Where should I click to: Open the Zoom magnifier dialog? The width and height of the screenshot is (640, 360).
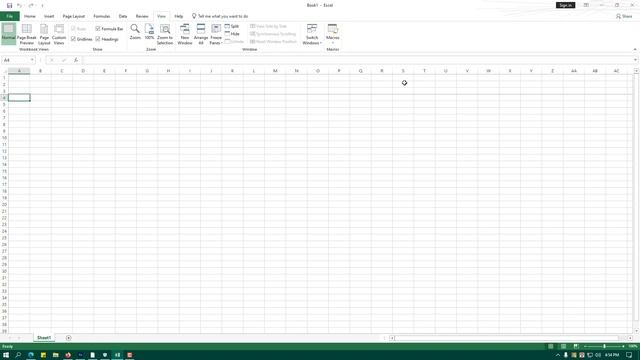(x=135, y=32)
